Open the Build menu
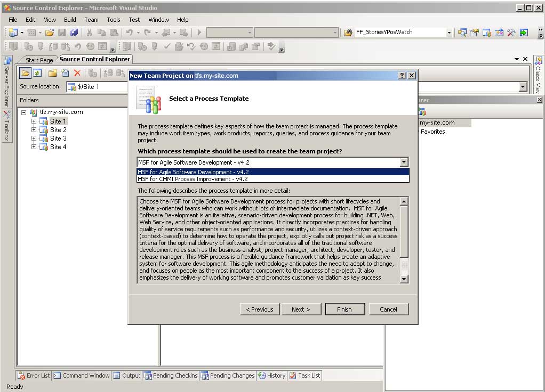Screen dimensions: 545x392 70,20
